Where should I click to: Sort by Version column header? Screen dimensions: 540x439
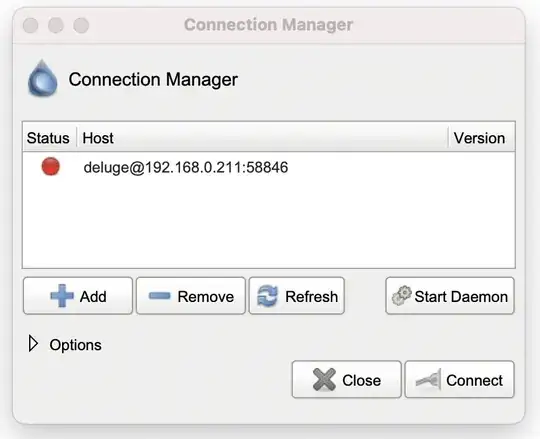click(x=481, y=138)
